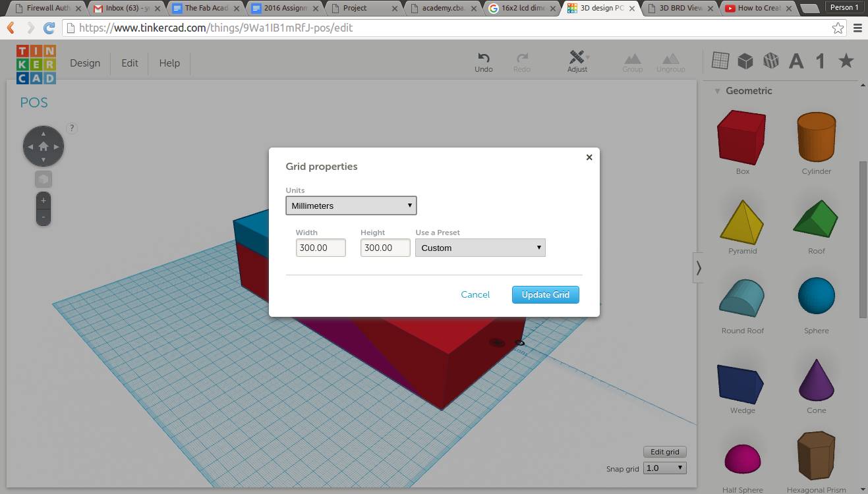Switch to the How to Creat YouTube tab
The image size is (868, 494).
coord(757,8)
